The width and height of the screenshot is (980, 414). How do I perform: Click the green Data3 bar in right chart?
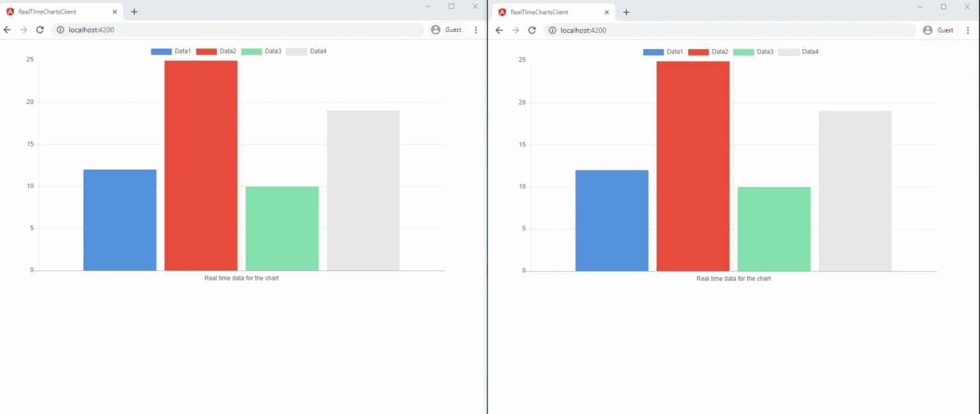[x=774, y=228]
